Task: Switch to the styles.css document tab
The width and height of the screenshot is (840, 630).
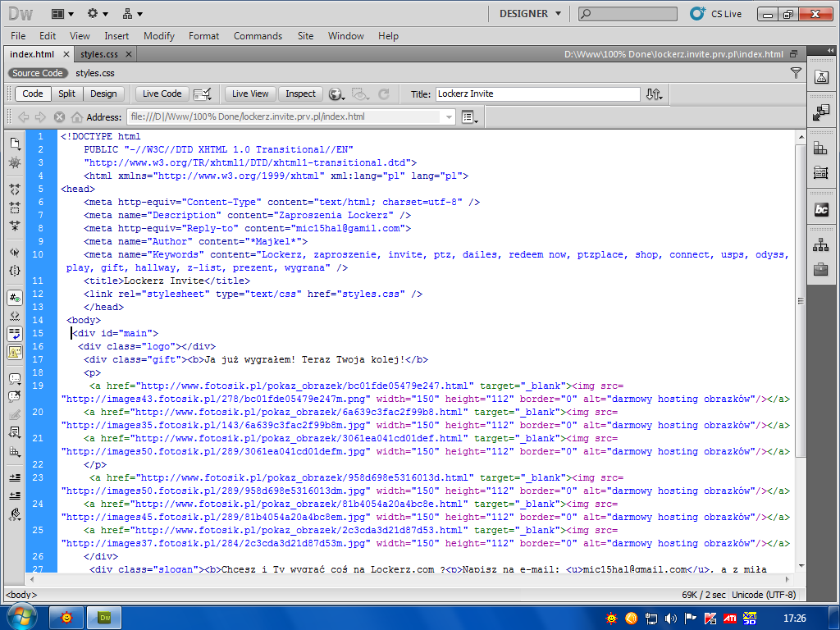Action: click(99, 54)
